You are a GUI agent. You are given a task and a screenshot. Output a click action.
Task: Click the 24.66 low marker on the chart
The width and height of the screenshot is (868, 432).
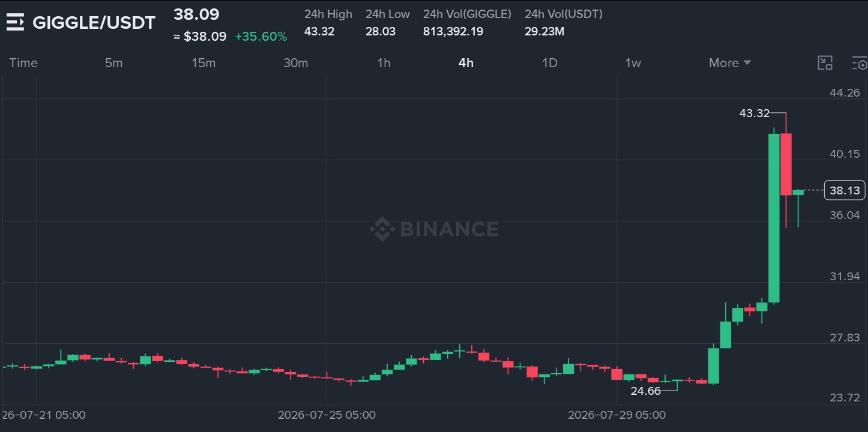646,391
